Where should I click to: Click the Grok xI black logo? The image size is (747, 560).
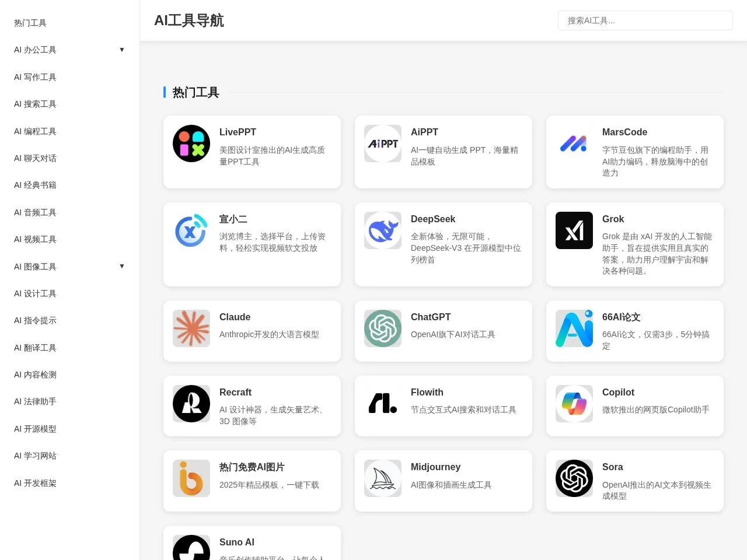coord(574,230)
